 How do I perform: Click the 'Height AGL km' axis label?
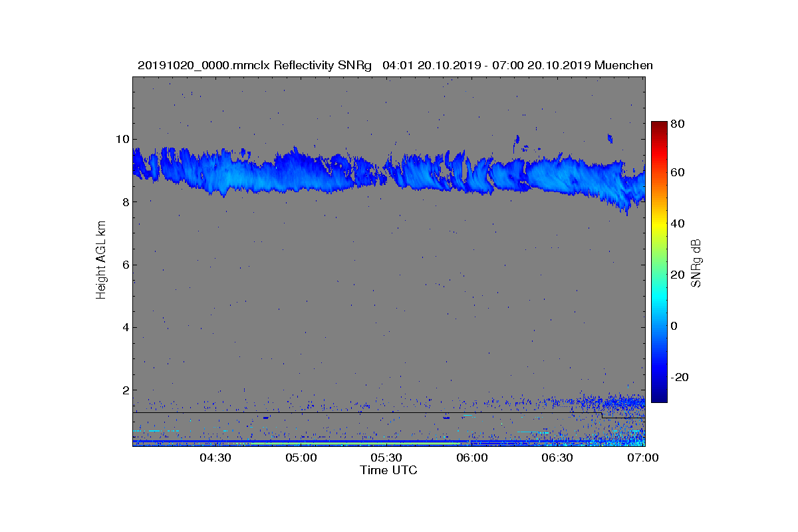[x=101, y=261]
